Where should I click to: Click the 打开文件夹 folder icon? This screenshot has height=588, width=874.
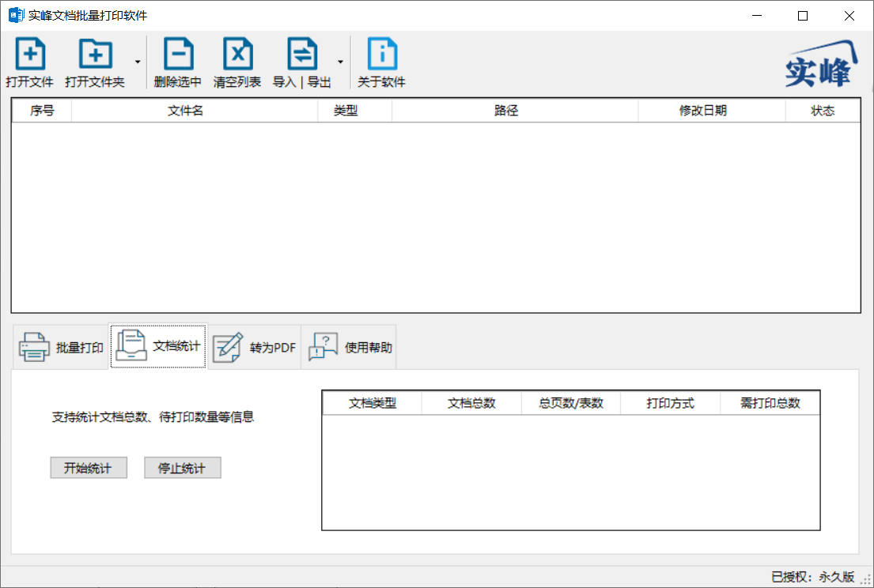(95, 54)
